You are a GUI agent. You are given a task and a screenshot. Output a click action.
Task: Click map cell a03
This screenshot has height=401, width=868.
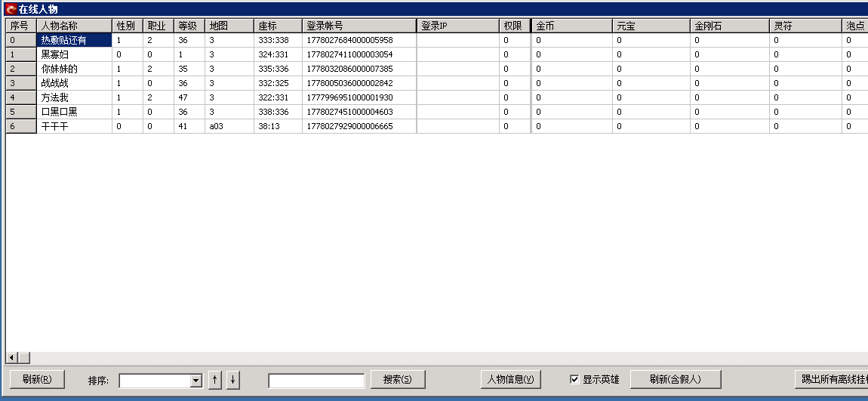(x=229, y=126)
